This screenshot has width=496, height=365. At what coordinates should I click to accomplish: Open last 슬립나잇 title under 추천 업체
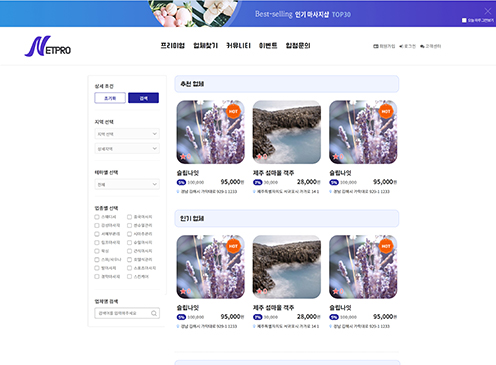[340, 173]
